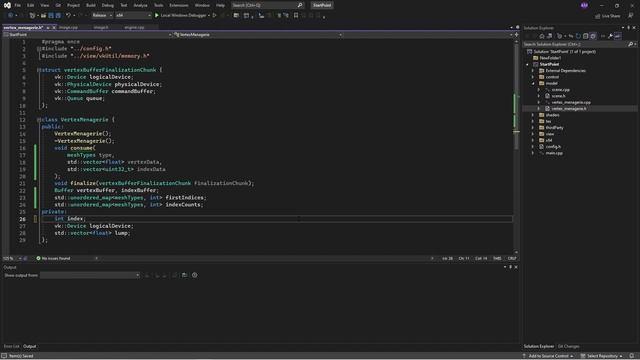Switch to the Git Changes tab
This screenshot has height=360, width=640.
(x=569, y=347)
